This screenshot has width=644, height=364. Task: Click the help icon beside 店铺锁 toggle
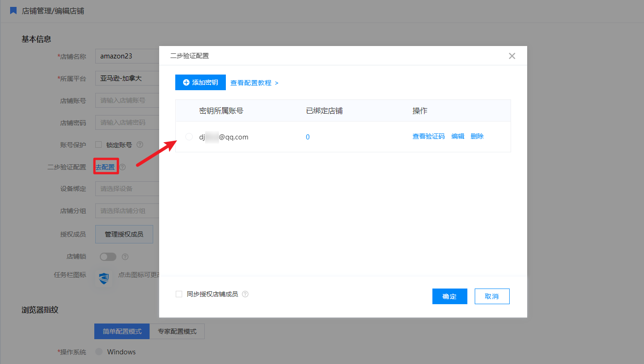click(125, 257)
